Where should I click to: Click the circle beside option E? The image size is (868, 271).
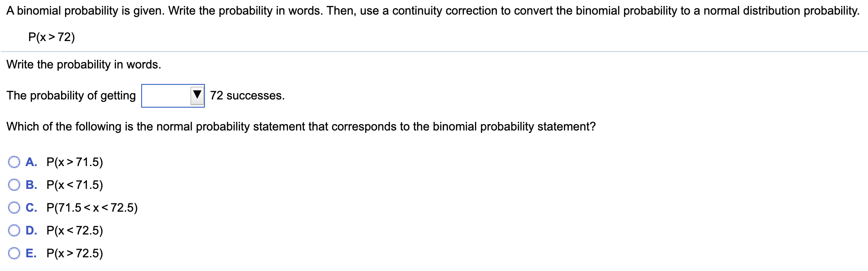[x=14, y=253]
